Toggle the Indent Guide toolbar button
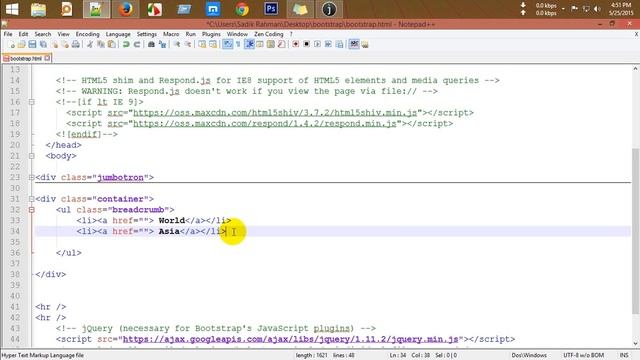The height and width of the screenshot is (360, 640). [249, 44]
